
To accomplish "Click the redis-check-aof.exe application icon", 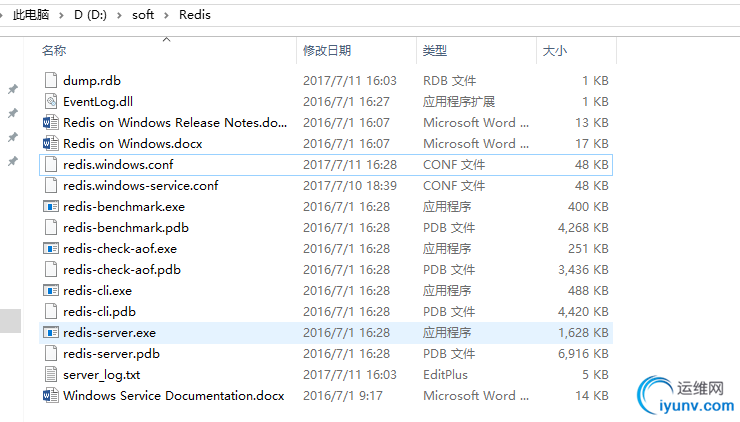I will pyautogui.click(x=51, y=249).
